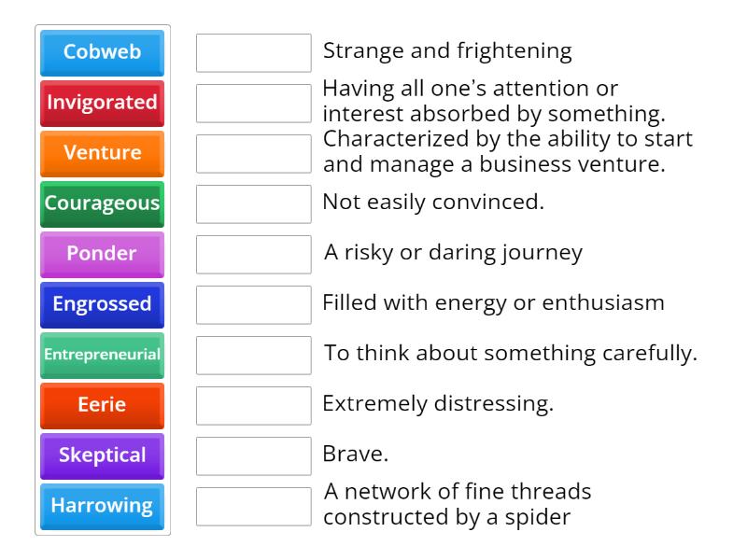
Task: Select the Cobweb word tile
Action: click(x=101, y=53)
